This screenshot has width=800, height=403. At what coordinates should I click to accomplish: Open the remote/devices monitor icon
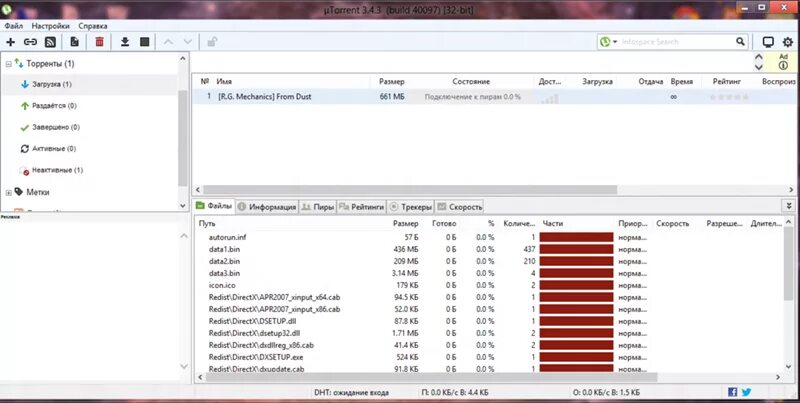coord(768,42)
